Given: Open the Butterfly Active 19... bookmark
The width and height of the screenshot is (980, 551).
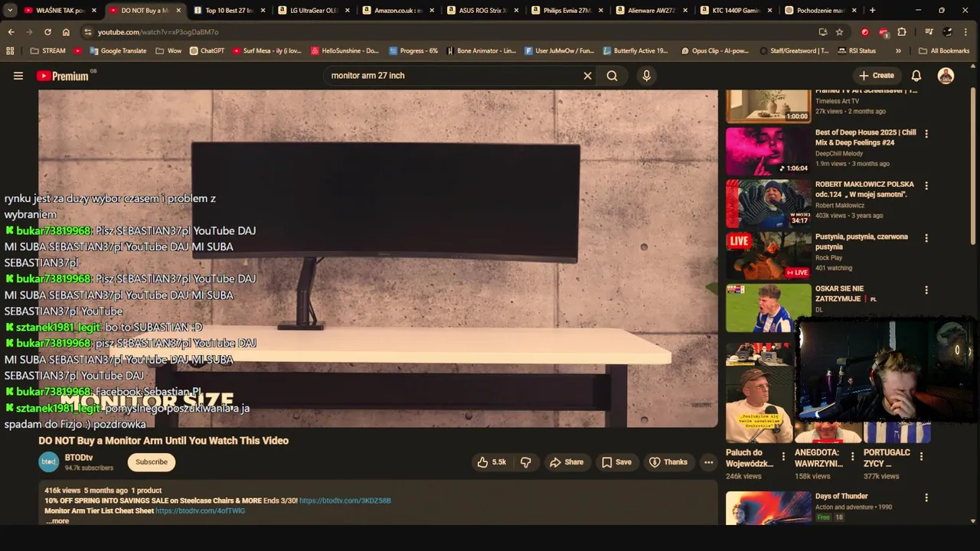Looking at the screenshot, I should (x=635, y=51).
